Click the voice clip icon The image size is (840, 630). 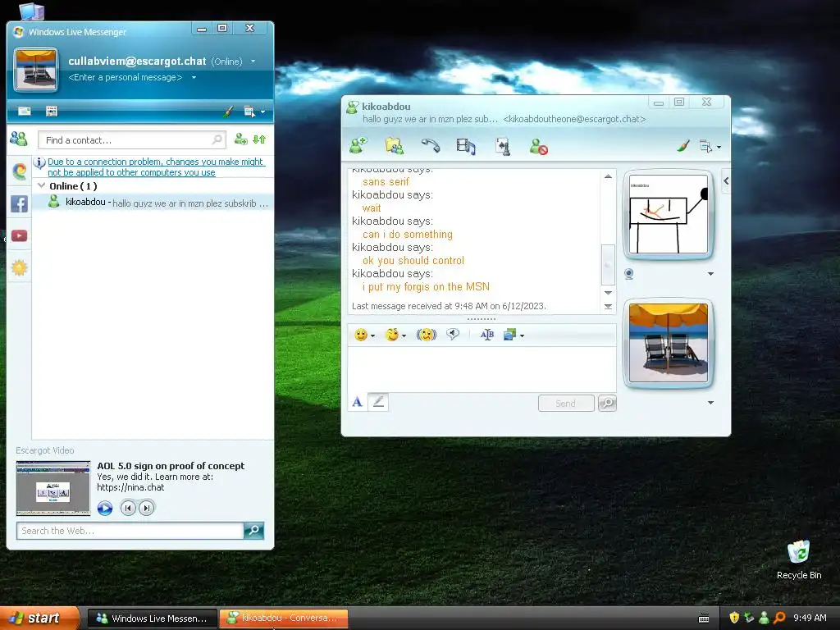(453, 335)
